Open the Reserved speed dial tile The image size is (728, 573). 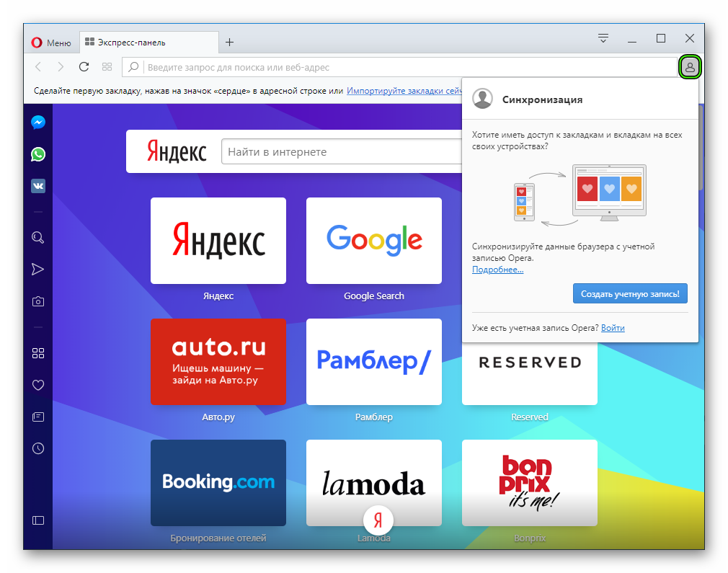click(529, 374)
